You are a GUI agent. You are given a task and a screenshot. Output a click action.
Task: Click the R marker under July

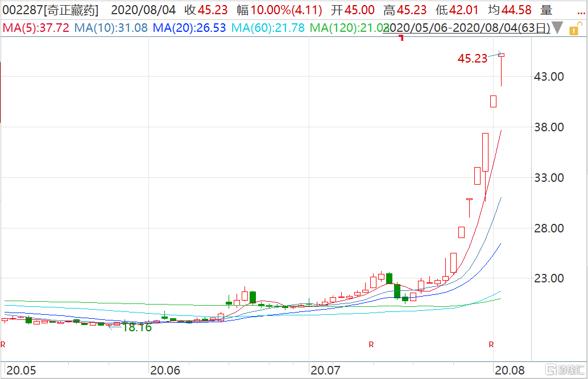[371, 344]
